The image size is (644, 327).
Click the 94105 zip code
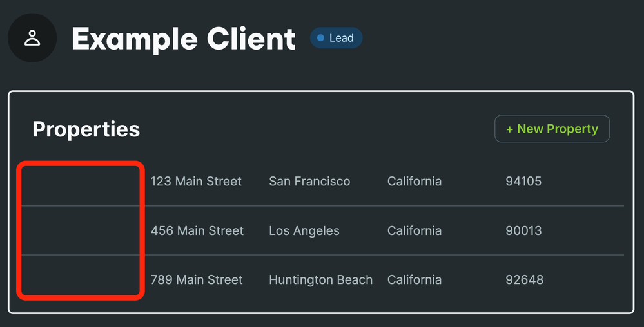(x=523, y=182)
